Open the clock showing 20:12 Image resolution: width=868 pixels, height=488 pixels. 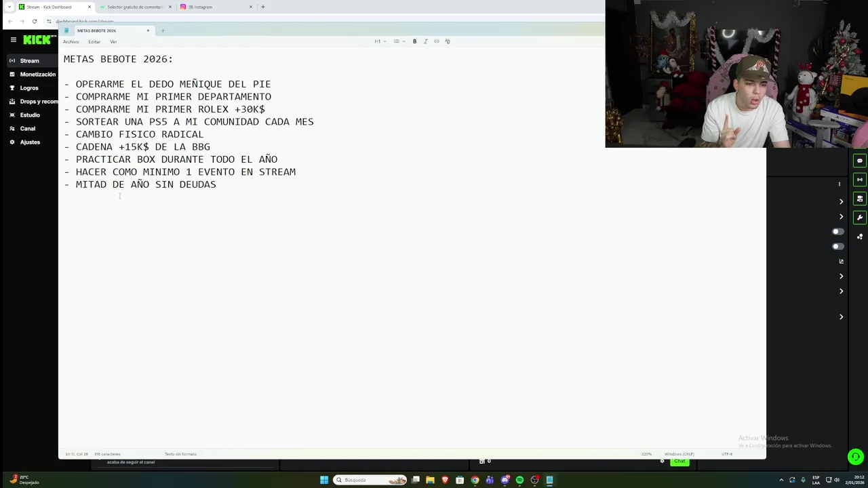(854, 480)
